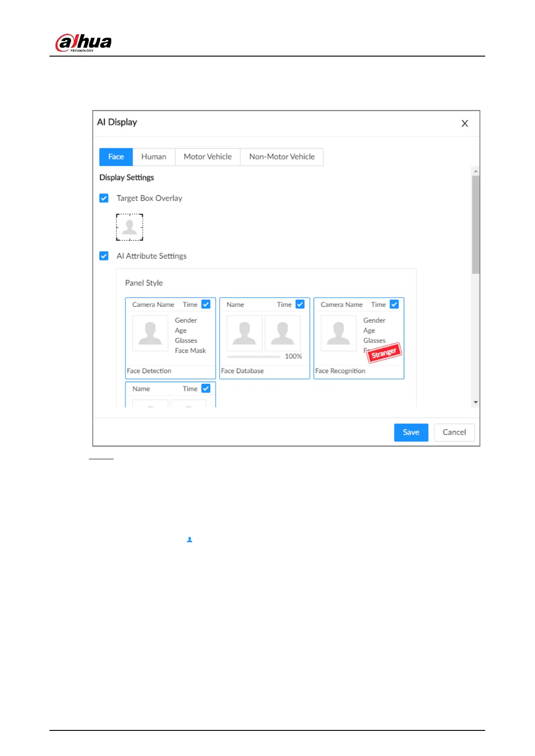Toggle the Face Recognition panel style checkbox
Screen dimensions: 535x756
(394, 304)
